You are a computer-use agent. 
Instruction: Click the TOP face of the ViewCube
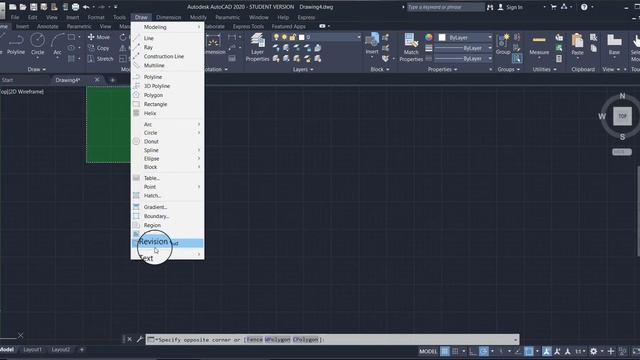coord(622,116)
